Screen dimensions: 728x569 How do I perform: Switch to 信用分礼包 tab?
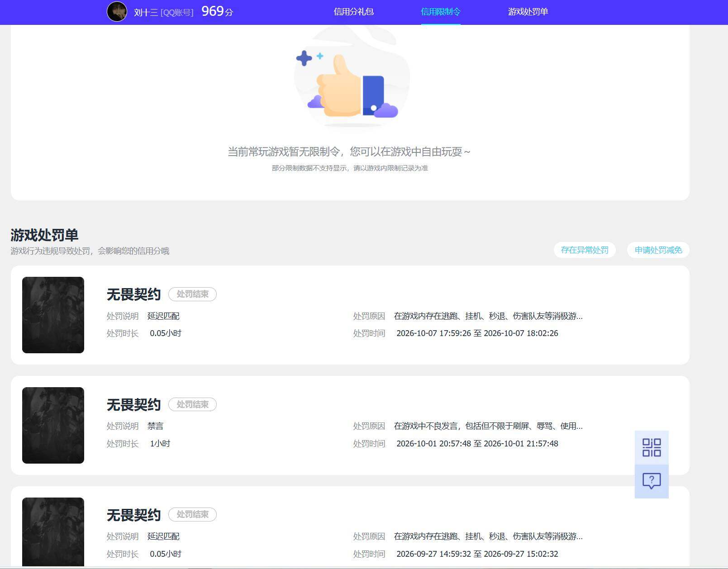pyautogui.click(x=354, y=12)
